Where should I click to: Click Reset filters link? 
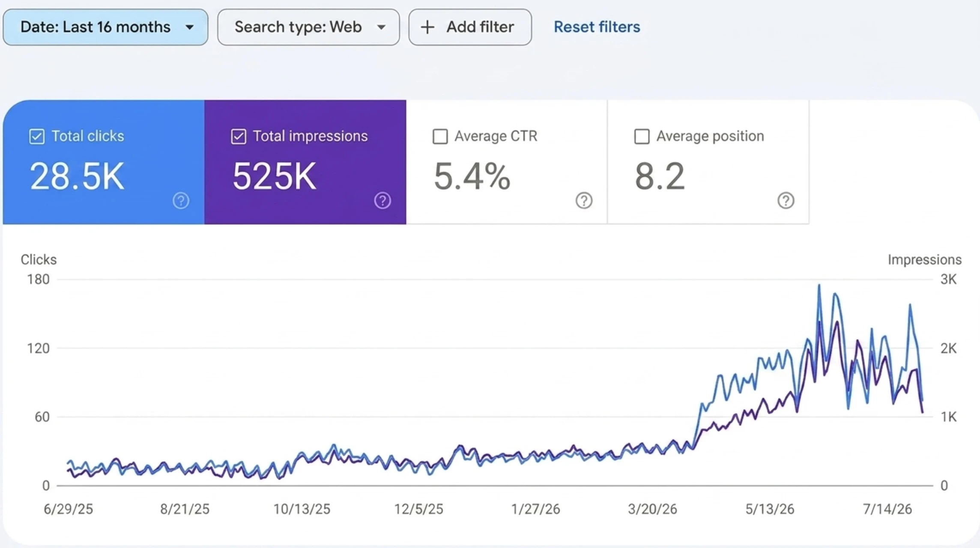[x=597, y=27]
